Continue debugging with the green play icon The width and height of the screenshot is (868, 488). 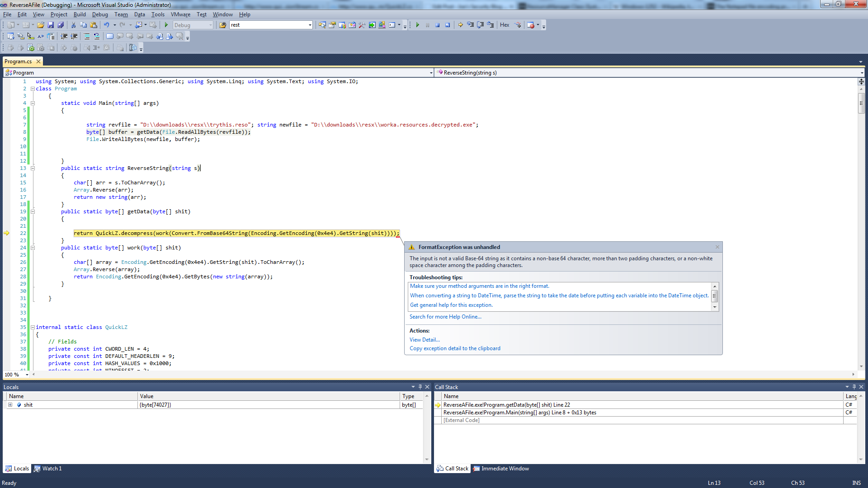(x=417, y=25)
